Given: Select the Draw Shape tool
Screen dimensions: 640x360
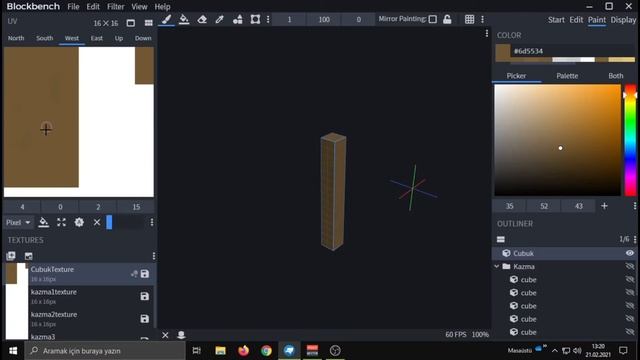Looking at the screenshot, I should (238, 19).
